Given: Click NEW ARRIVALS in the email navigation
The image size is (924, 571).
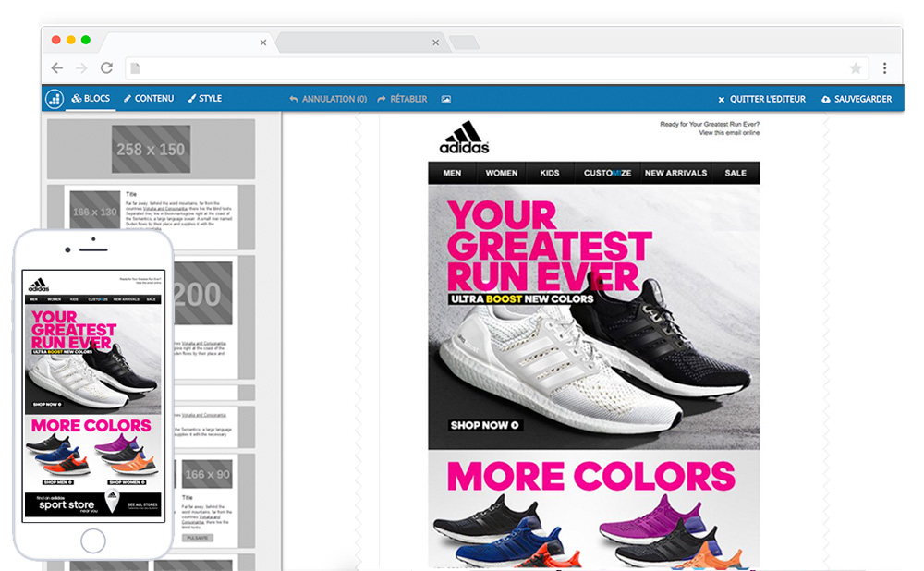Looking at the screenshot, I should click(x=675, y=173).
